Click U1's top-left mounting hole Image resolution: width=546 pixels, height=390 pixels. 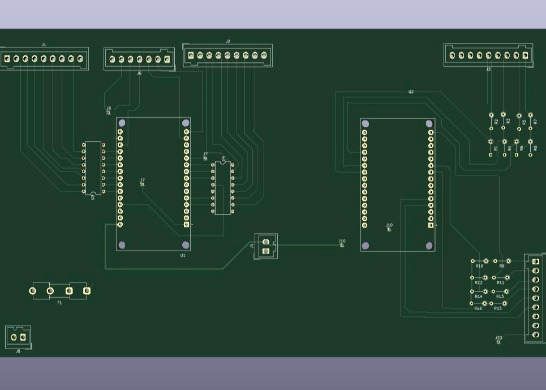coord(122,123)
